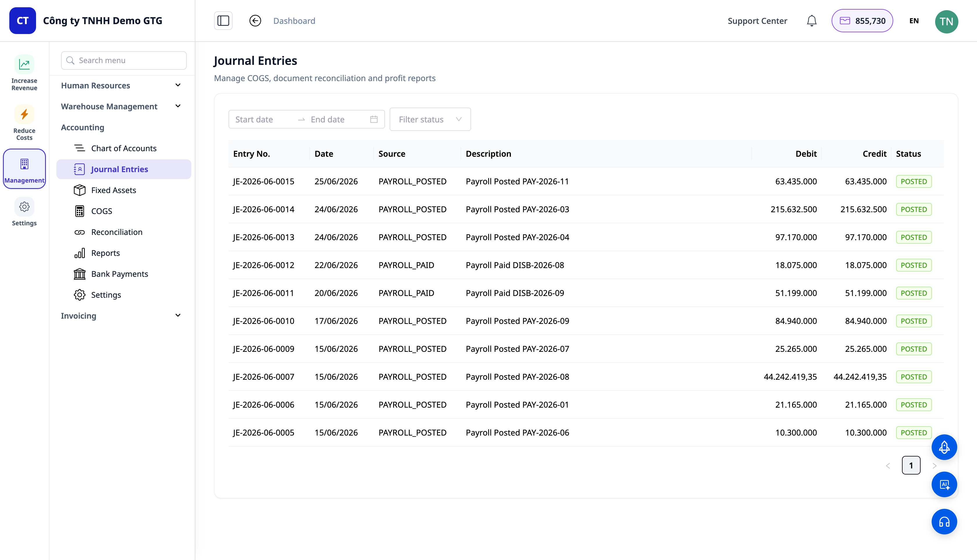Click the magnifier icon in menu search
Viewport: 977px width, 560px height.
pyautogui.click(x=70, y=60)
